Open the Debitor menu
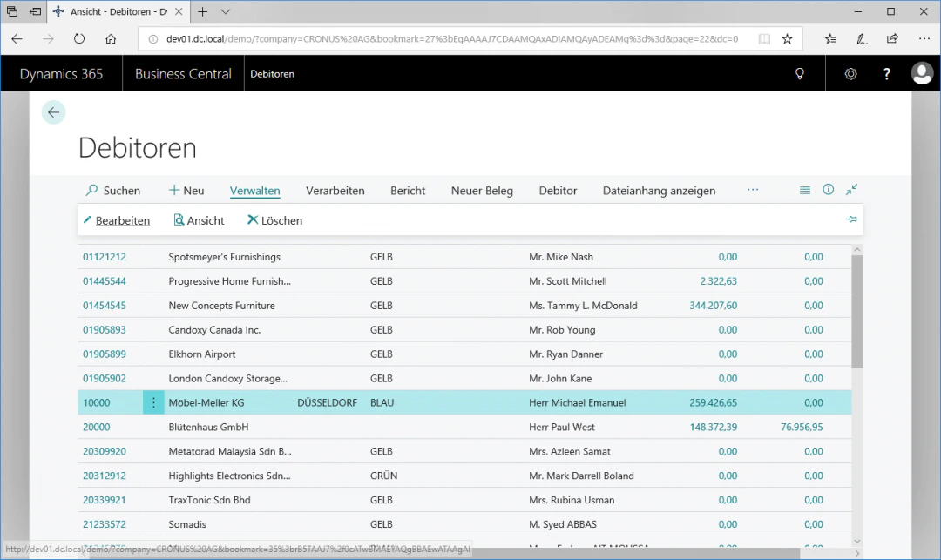The image size is (941, 560). click(558, 191)
